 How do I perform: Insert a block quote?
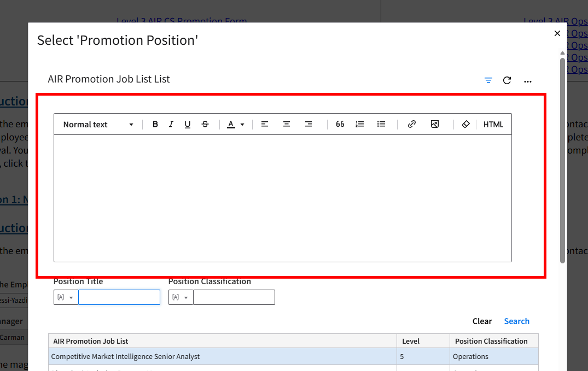[340, 124]
